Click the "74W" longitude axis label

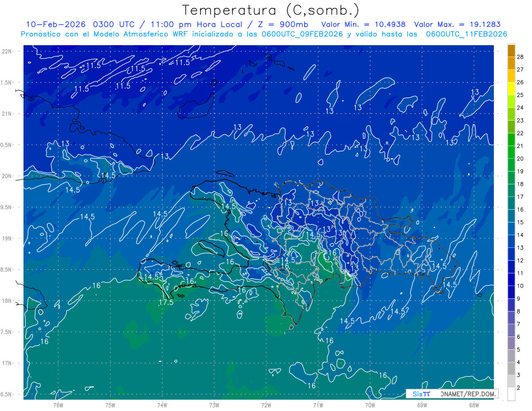coord(162,405)
